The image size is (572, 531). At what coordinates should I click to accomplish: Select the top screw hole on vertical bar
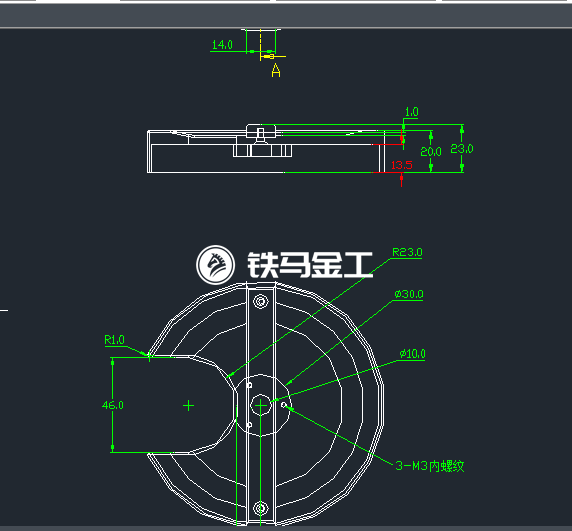(260, 301)
